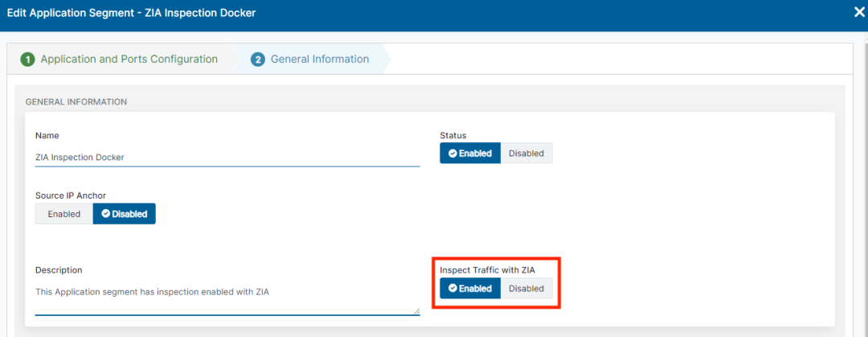The width and height of the screenshot is (868, 337).
Task: Click the step 1 green number circle
Action: pos(27,60)
